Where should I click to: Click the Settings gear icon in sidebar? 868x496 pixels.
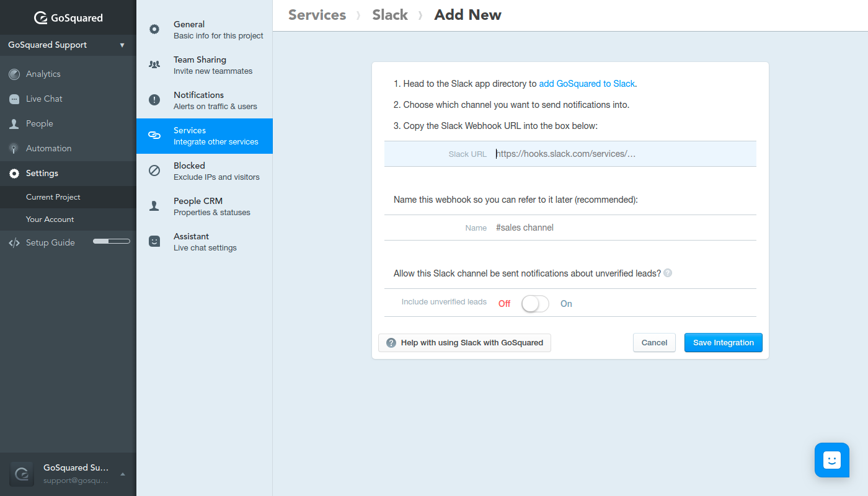click(14, 174)
